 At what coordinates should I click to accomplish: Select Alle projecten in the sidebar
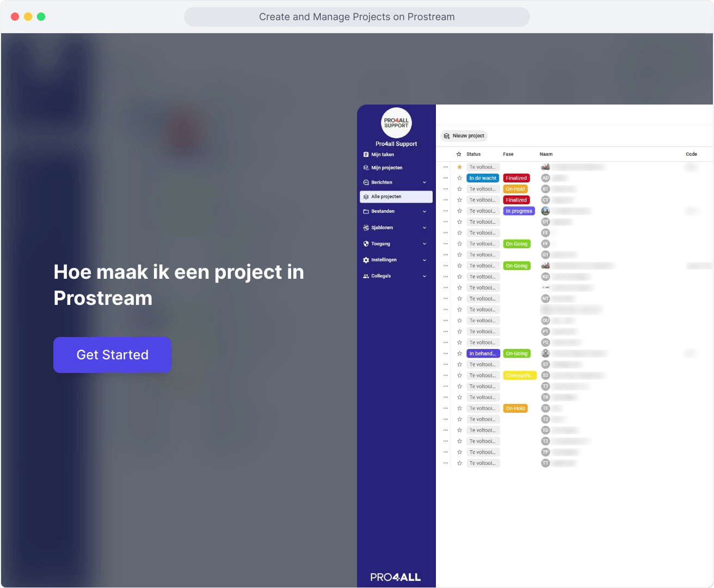point(396,197)
